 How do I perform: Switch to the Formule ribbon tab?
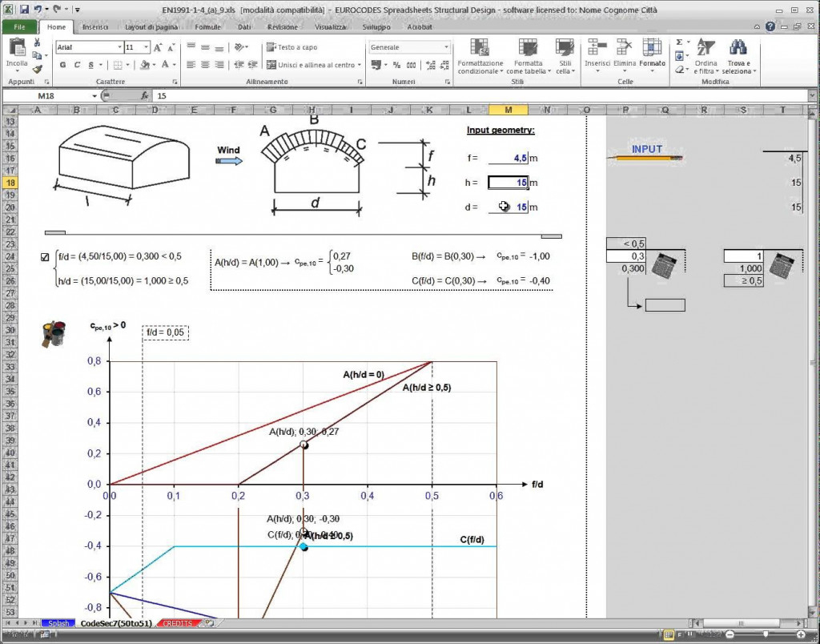(207, 26)
